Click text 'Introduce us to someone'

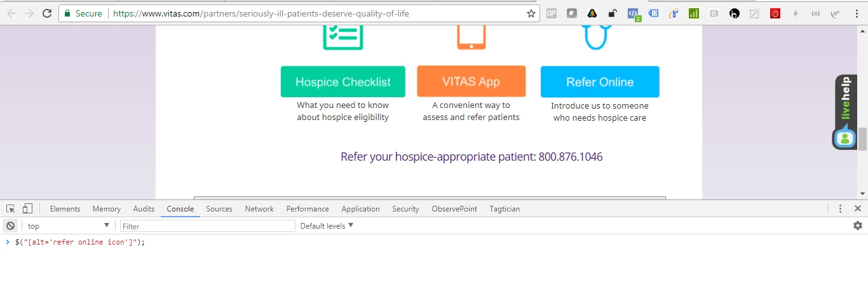(x=600, y=106)
